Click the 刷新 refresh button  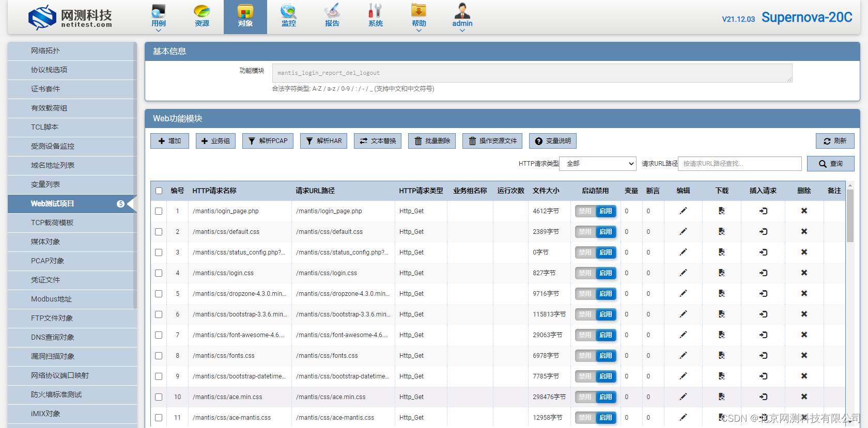click(x=835, y=141)
